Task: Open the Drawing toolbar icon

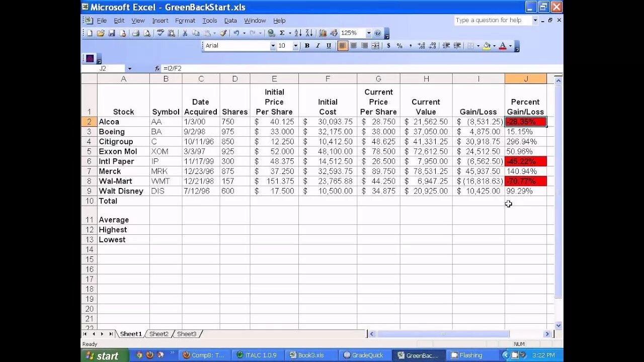Action: (334, 33)
